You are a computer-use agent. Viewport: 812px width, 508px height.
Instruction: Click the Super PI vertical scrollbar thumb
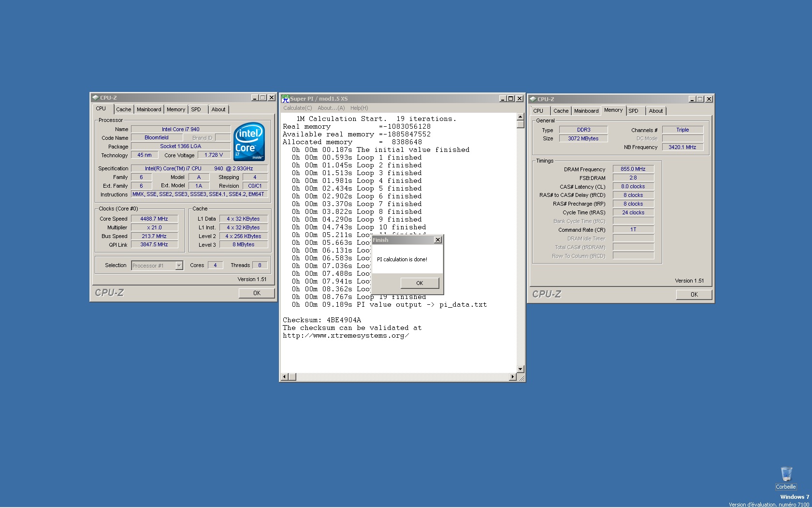(520, 124)
